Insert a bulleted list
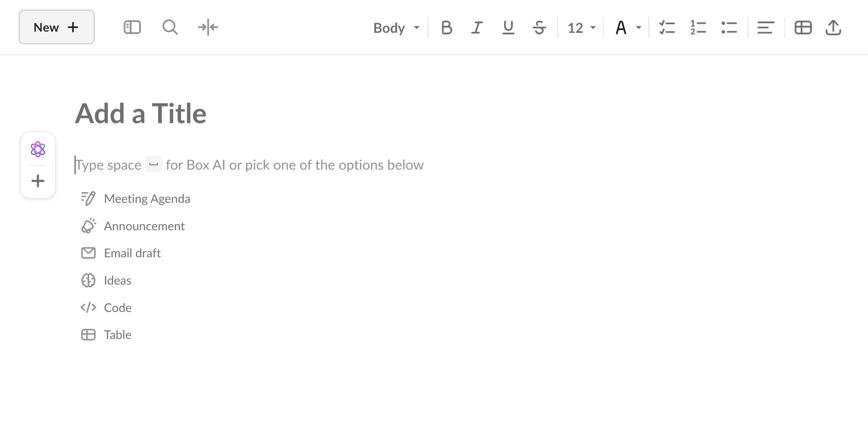This screenshot has width=868, height=423. click(729, 28)
